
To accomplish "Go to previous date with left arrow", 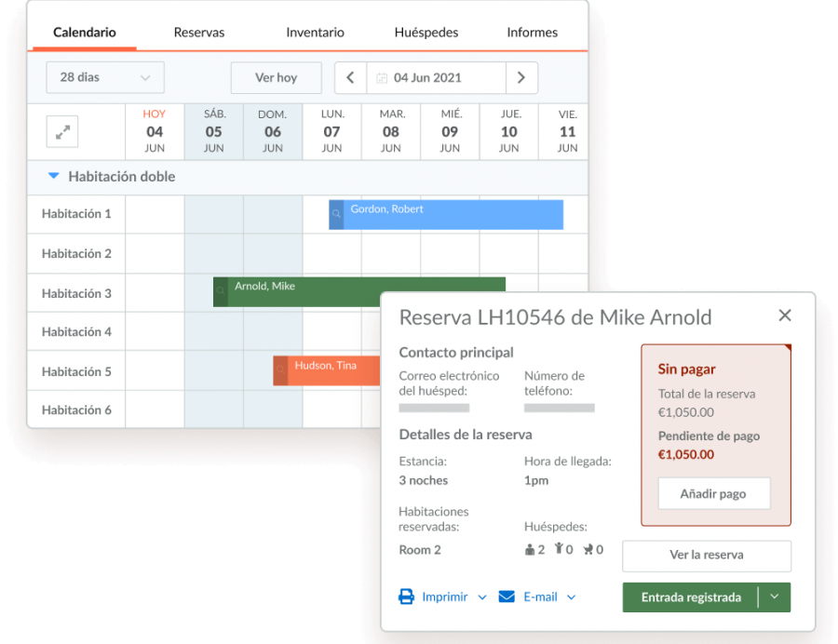I will click(350, 78).
